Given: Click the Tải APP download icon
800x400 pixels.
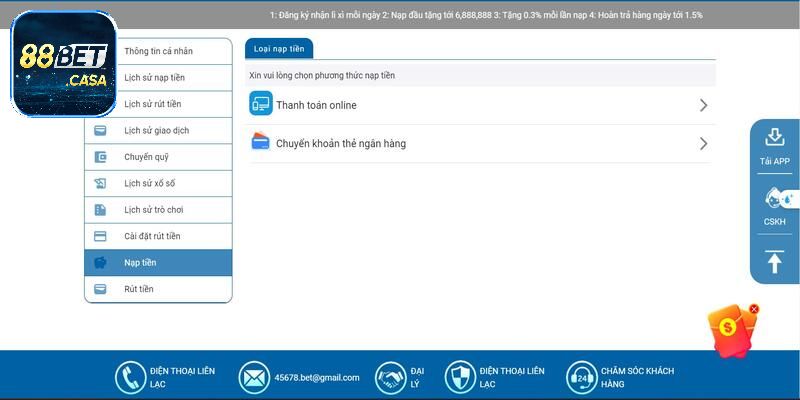Looking at the screenshot, I should tap(774, 138).
